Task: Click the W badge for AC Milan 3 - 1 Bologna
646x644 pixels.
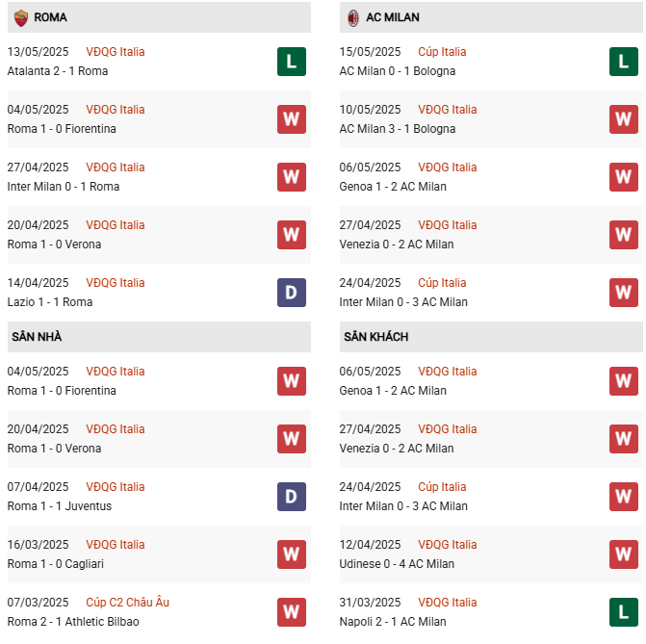Action: coord(623,119)
